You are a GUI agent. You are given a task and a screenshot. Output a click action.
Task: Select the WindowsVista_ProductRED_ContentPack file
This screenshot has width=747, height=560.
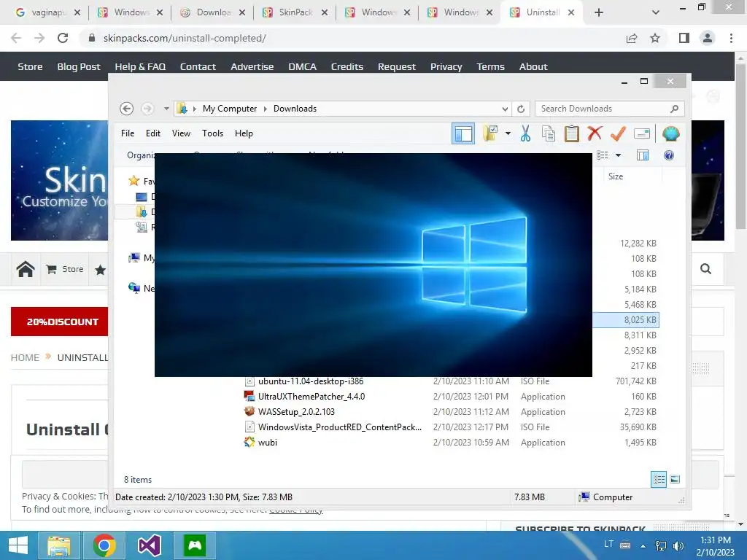(x=340, y=427)
